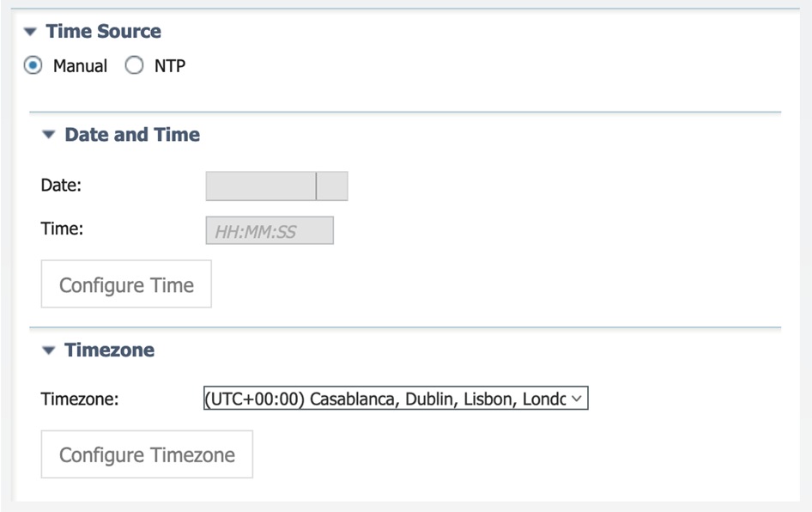Image resolution: width=812 pixels, height=512 pixels.
Task: Click the Date and Time heading
Action: pos(132,135)
